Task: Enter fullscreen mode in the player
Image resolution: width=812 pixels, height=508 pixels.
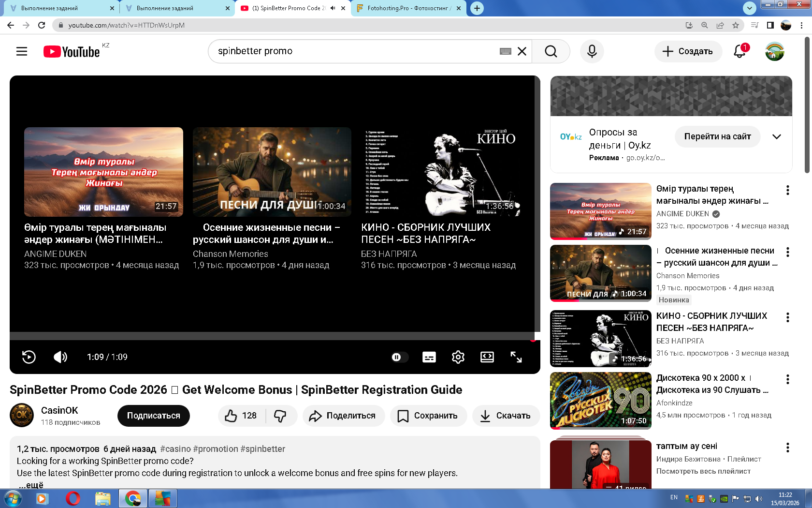Action: click(516, 357)
